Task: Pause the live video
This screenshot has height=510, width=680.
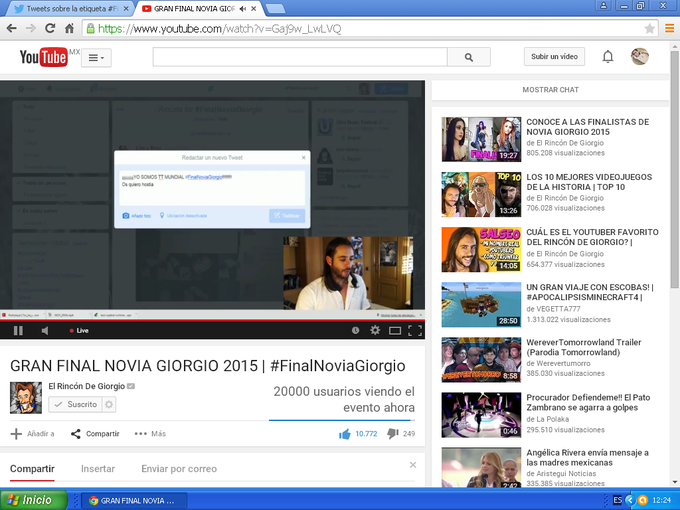Action: tap(18, 330)
